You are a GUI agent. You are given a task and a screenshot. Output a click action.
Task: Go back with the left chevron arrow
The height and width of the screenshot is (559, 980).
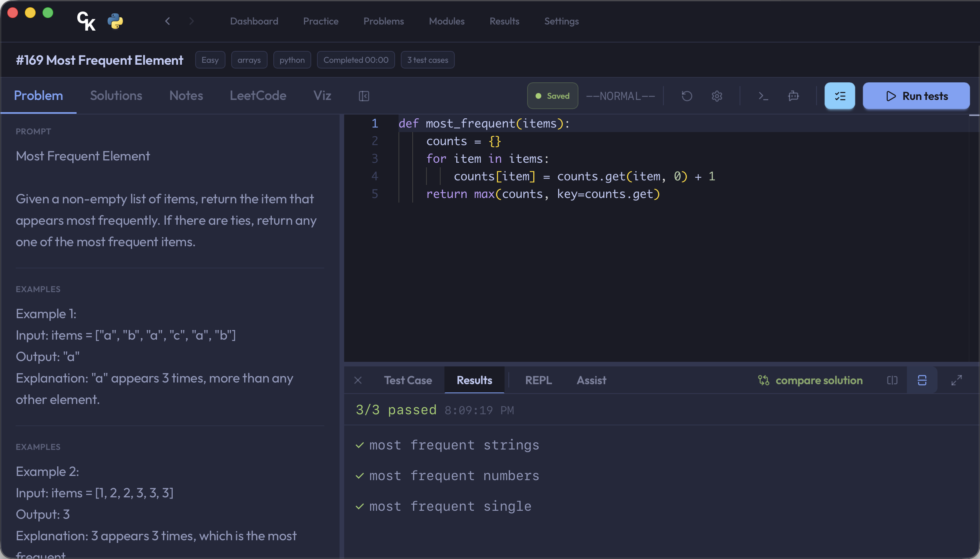167,21
